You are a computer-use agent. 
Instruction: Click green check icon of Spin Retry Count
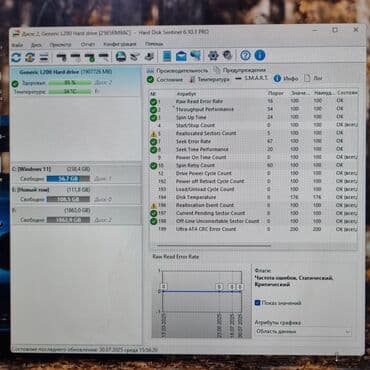click(x=153, y=165)
